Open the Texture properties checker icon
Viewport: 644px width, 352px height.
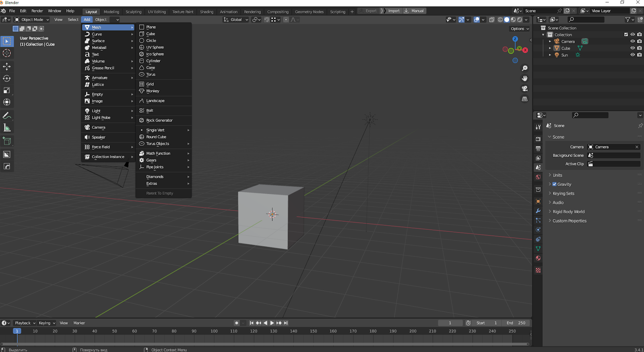[x=538, y=270]
